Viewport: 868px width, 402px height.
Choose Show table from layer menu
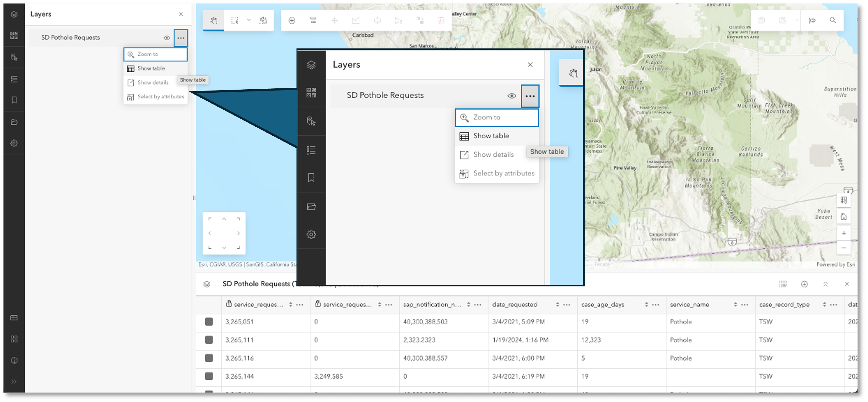click(x=151, y=68)
